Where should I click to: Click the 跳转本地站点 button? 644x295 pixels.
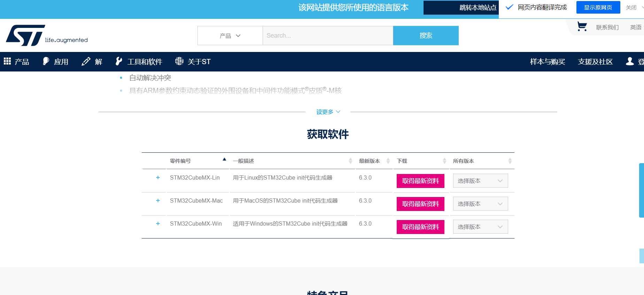point(461,8)
